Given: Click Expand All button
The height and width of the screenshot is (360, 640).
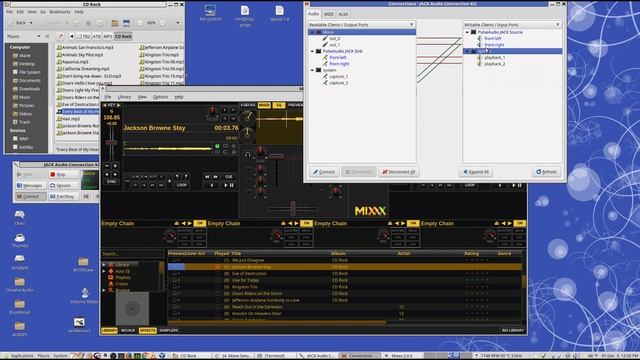Looking at the screenshot, I should coord(476,172).
